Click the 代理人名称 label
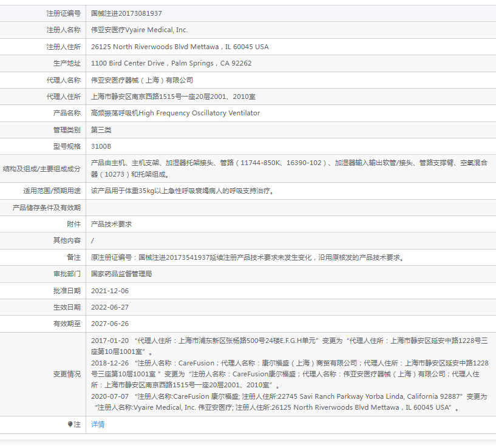 click(x=64, y=80)
